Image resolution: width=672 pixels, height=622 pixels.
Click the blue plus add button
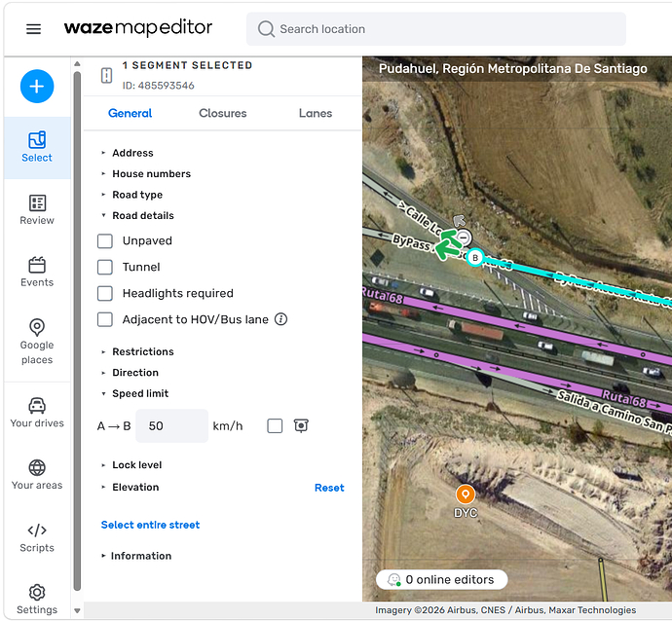[37, 86]
